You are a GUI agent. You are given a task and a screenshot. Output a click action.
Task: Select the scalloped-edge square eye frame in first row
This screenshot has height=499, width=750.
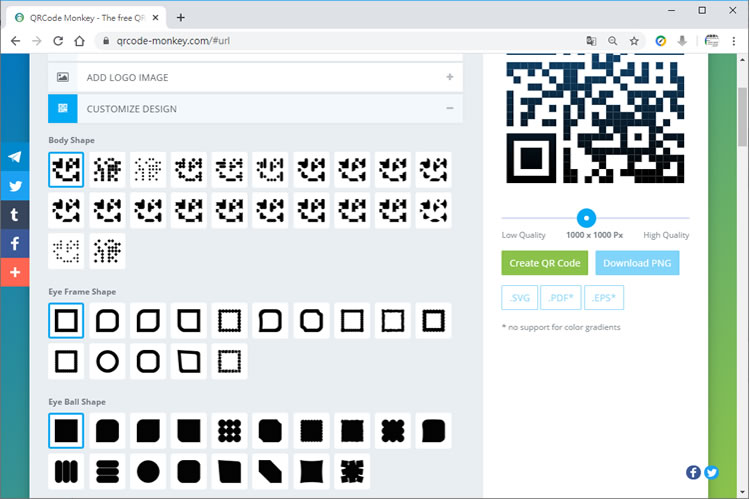click(433, 321)
